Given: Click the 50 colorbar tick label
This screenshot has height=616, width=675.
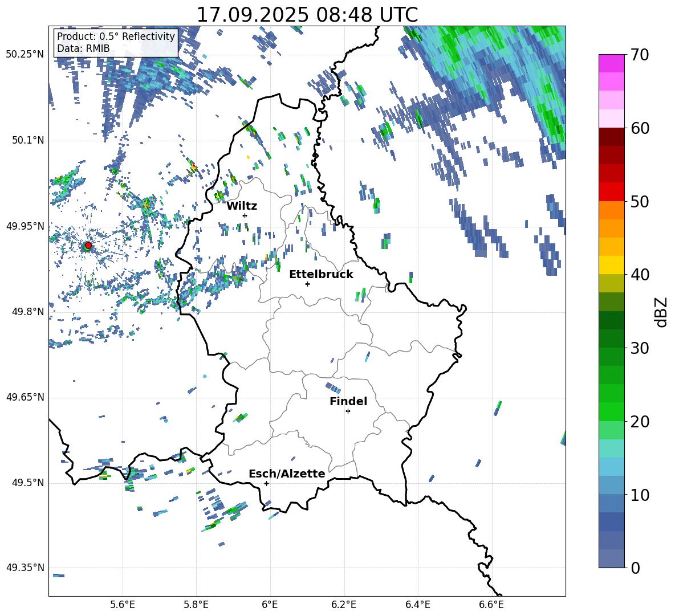Looking at the screenshot, I should click(640, 201).
